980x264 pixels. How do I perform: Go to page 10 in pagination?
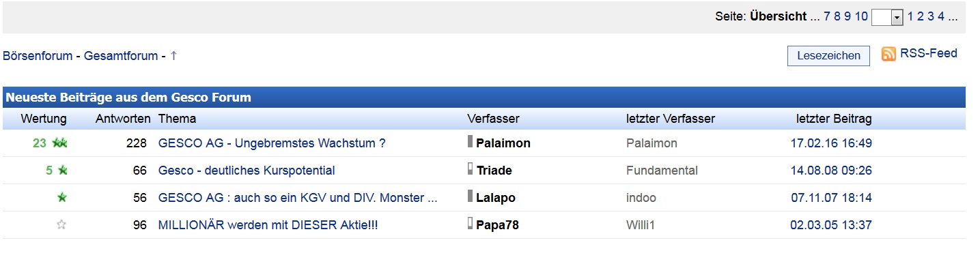pyautogui.click(x=861, y=16)
